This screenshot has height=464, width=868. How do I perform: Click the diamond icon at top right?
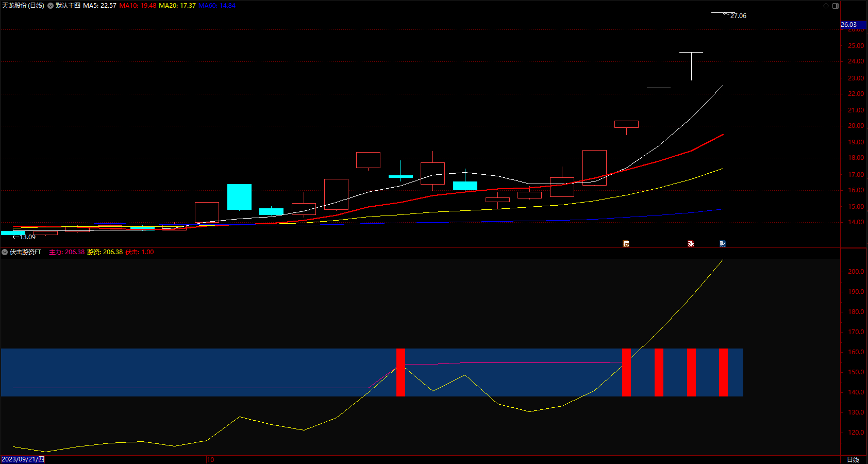pyautogui.click(x=826, y=6)
